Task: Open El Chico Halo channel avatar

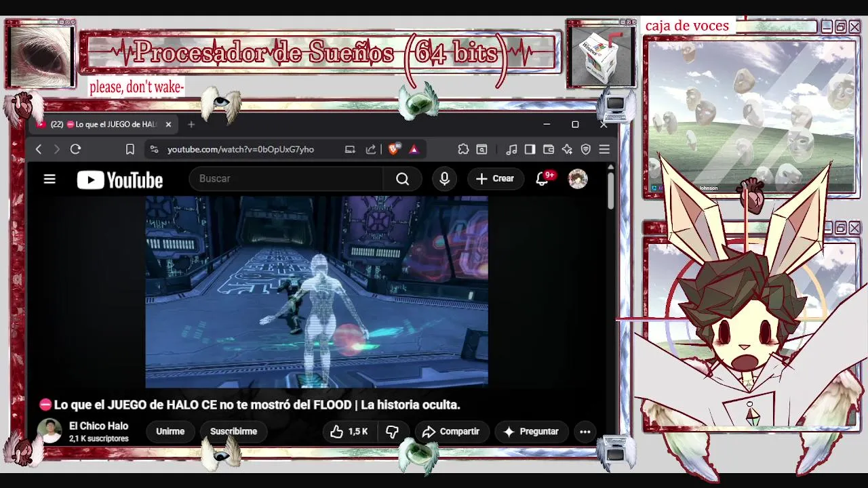Action: click(50, 431)
